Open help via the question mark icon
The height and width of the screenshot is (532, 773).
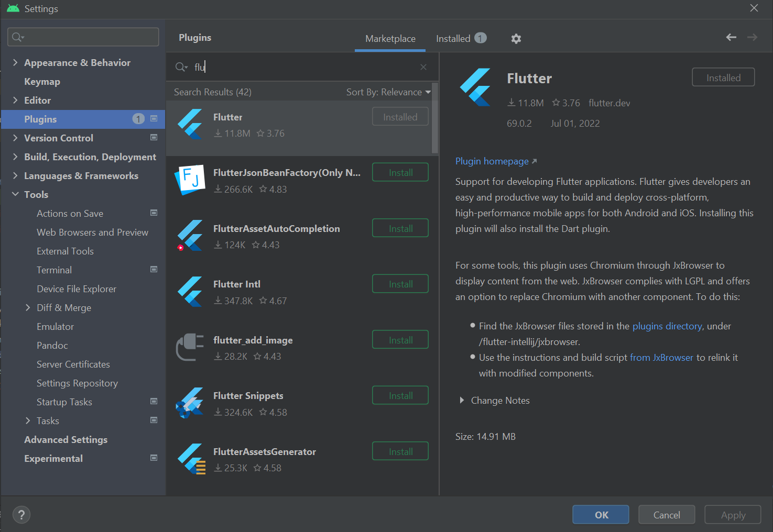click(21, 515)
